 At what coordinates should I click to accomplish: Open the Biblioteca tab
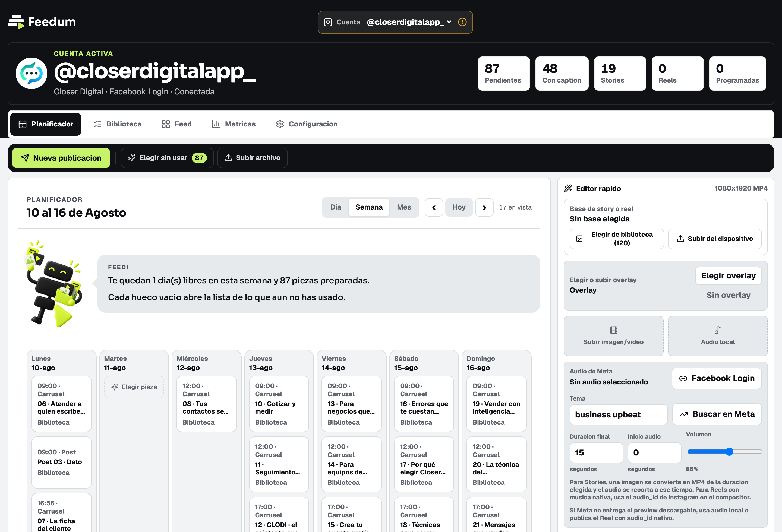click(117, 124)
